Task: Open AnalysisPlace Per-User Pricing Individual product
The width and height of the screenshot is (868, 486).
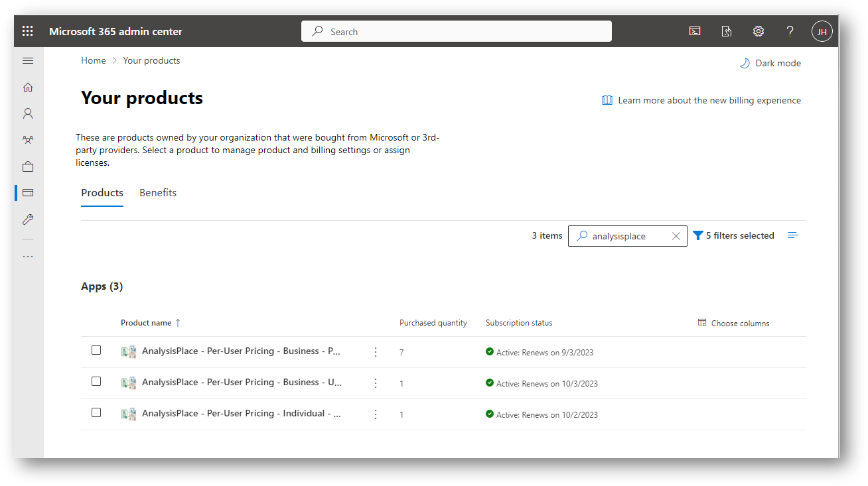Action: (242, 414)
